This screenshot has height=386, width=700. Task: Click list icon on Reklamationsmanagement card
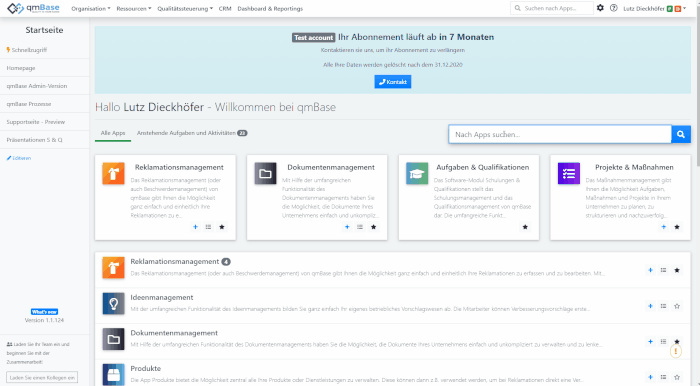coord(208,227)
